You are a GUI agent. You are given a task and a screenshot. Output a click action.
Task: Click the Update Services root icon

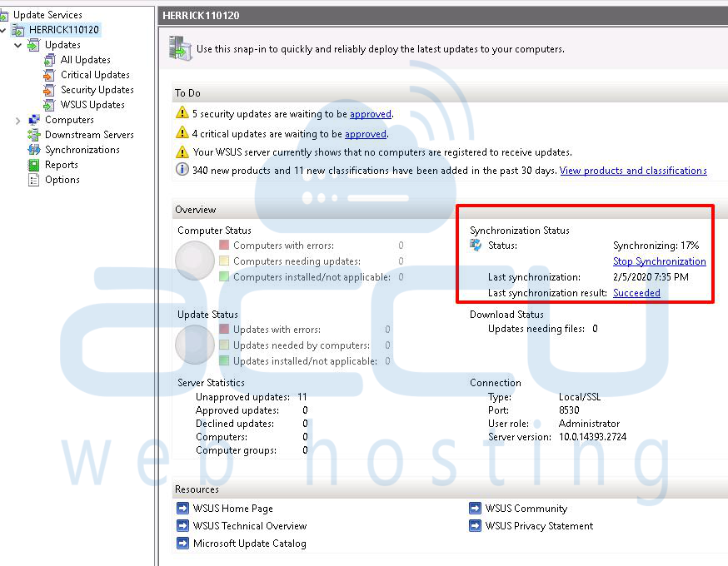(4, 15)
